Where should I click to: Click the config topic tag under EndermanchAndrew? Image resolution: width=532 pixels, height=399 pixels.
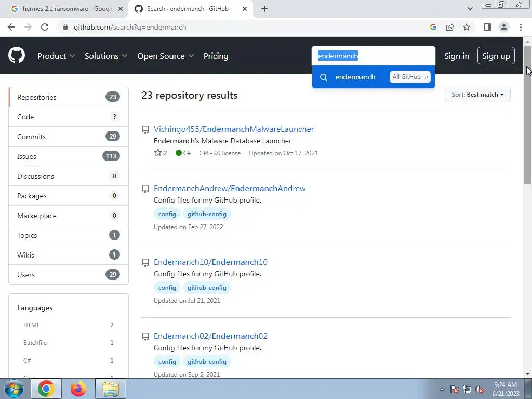(x=167, y=214)
